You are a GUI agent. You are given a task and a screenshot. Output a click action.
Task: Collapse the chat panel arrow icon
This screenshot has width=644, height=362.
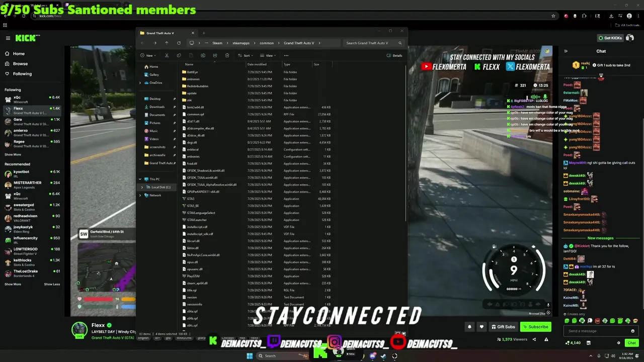[x=566, y=51]
